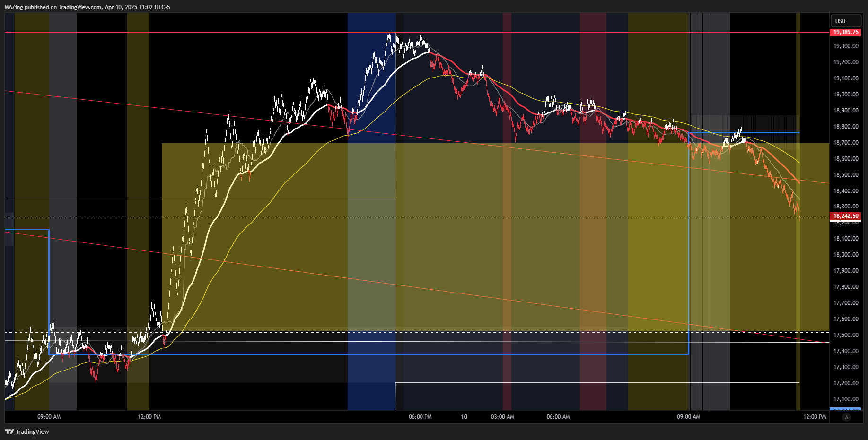Click the first 09:00 AM time label
This screenshot has width=868, height=440.
point(49,417)
